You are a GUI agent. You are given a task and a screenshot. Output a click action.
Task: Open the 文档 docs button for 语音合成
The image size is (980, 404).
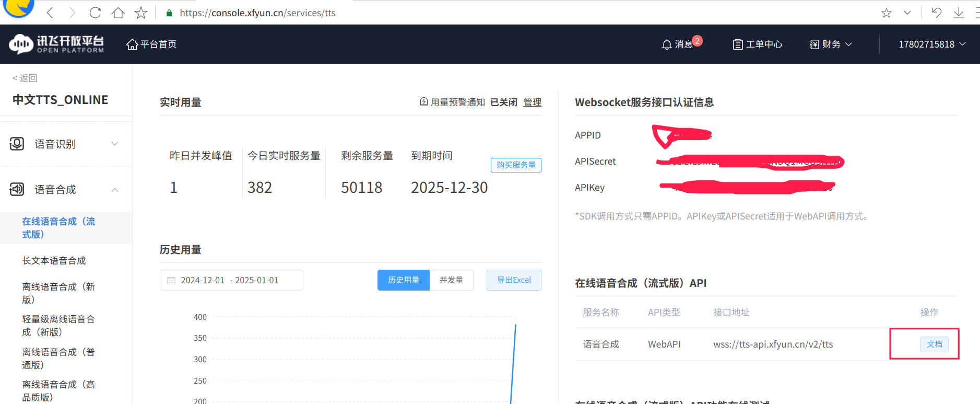[x=934, y=344]
